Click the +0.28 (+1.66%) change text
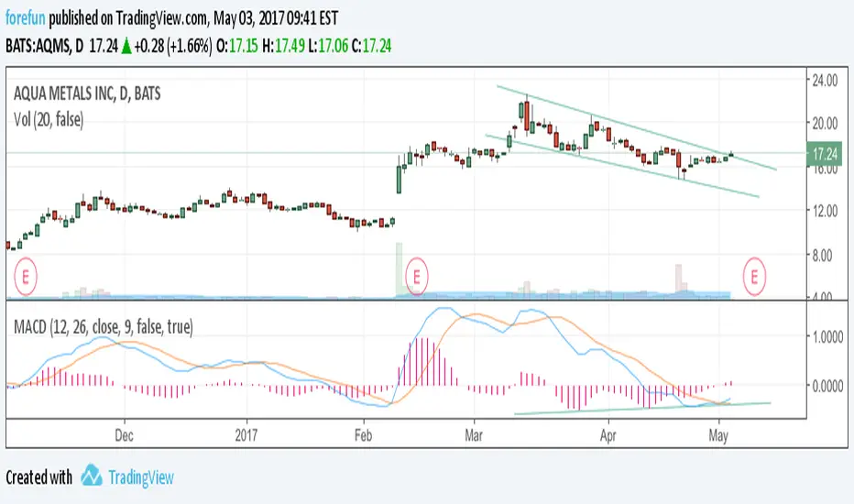This screenshot has height=504, width=854. tap(172, 46)
